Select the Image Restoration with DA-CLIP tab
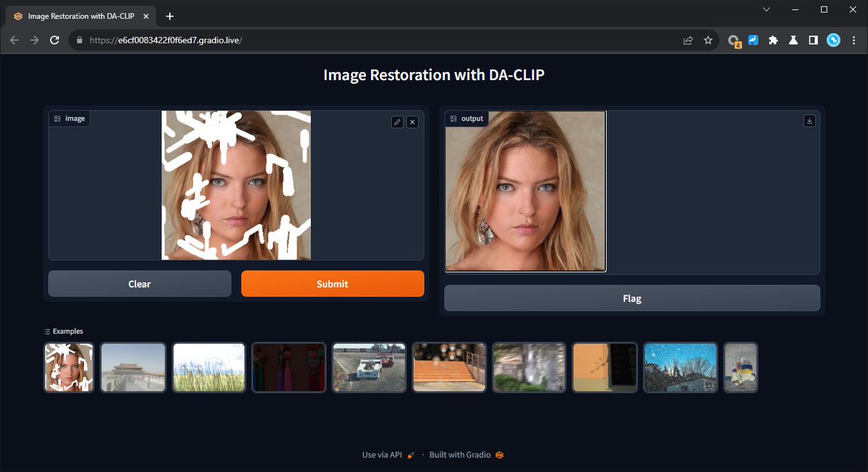The image size is (868, 472). (x=82, y=16)
